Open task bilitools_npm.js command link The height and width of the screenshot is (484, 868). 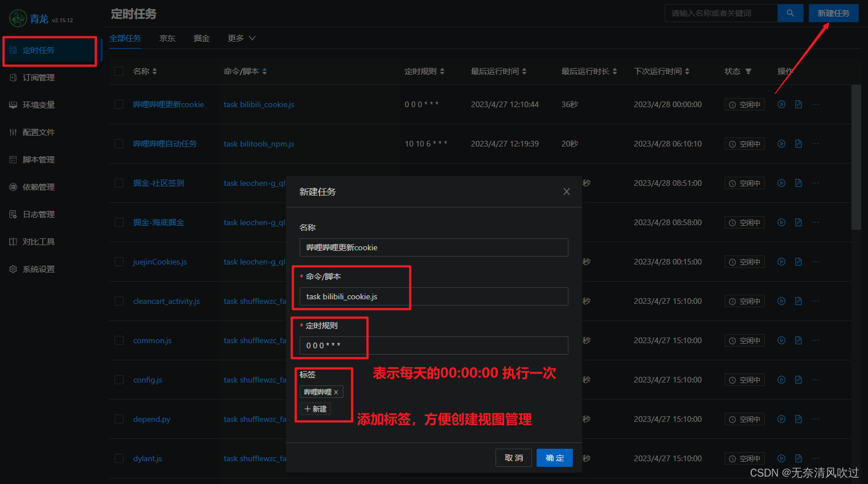259,144
